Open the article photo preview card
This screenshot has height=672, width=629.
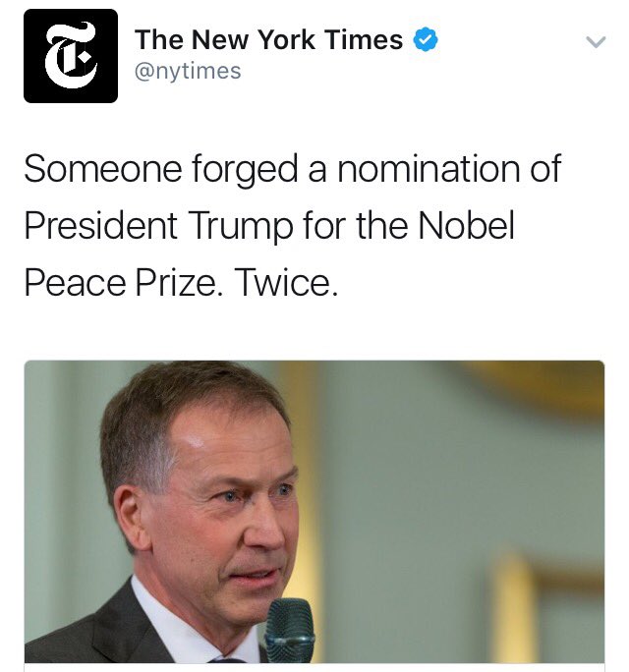(x=314, y=512)
